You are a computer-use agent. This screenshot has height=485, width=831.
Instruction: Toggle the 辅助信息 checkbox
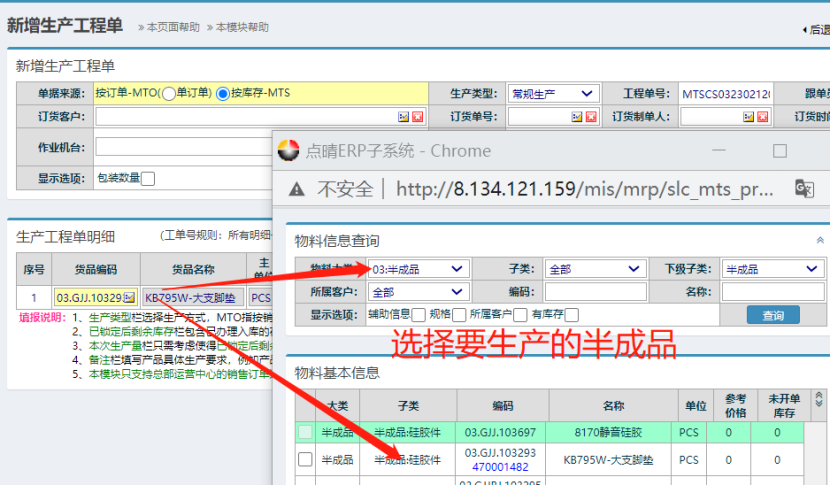pyautogui.click(x=419, y=315)
